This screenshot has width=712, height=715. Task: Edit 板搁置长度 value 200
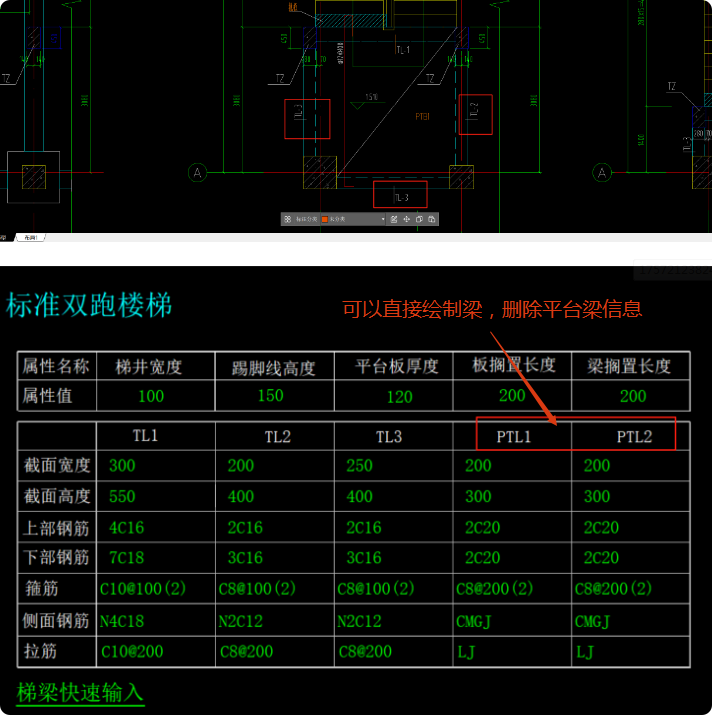coord(512,395)
